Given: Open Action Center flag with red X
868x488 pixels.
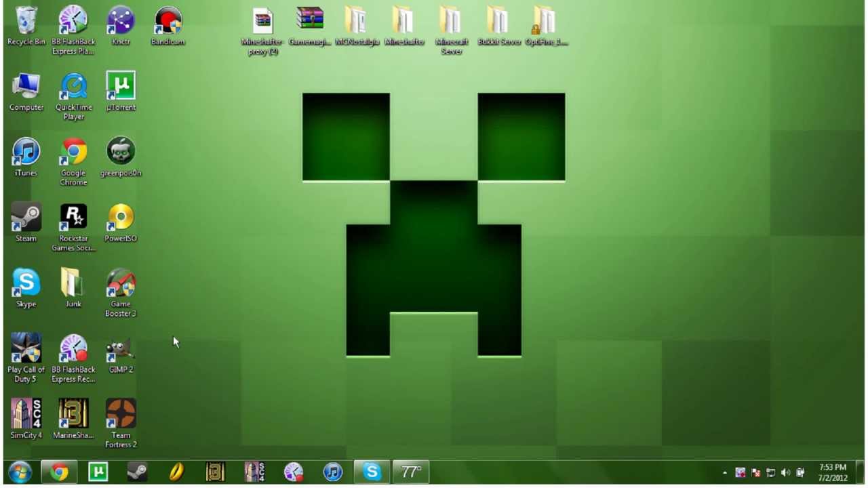Looking at the screenshot, I should 755,472.
